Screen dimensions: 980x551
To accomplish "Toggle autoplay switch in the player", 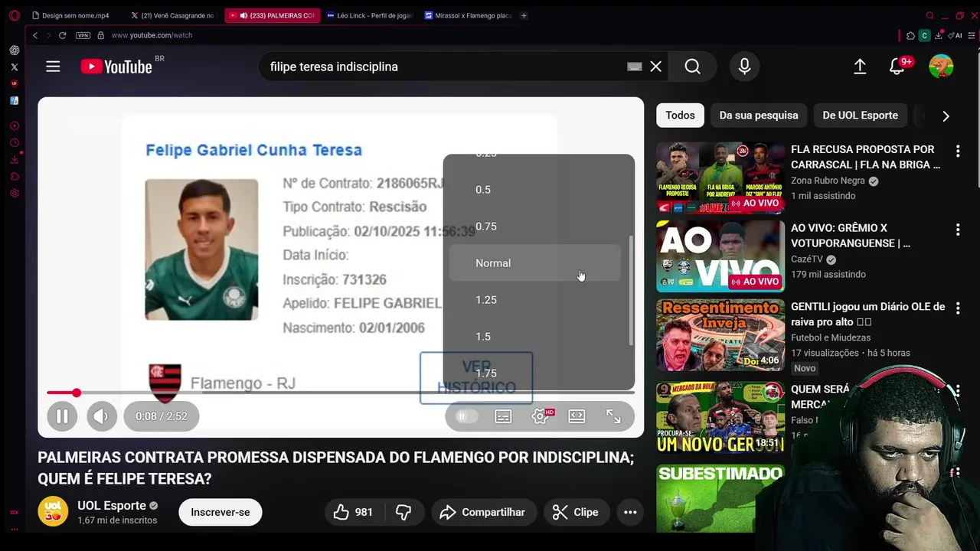I will tap(466, 416).
